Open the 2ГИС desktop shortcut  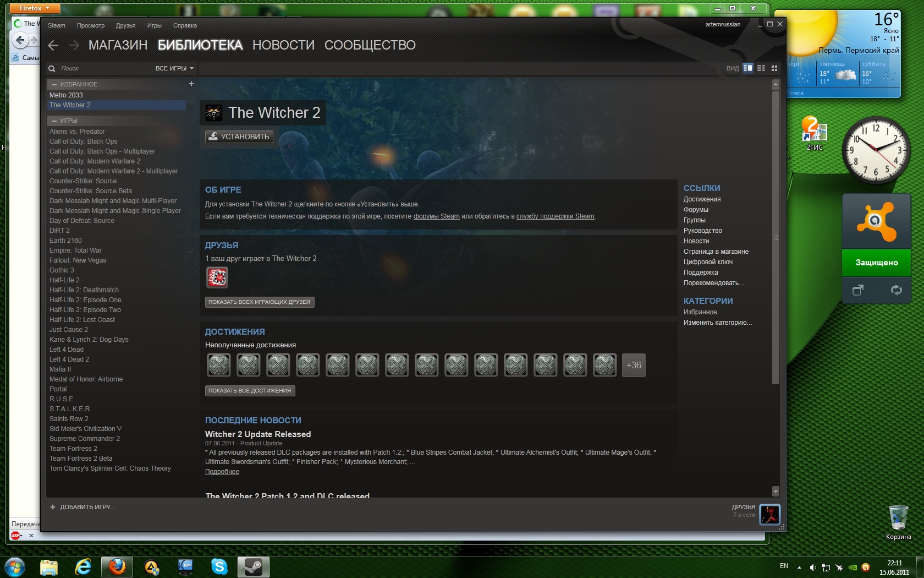pos(815,133)
